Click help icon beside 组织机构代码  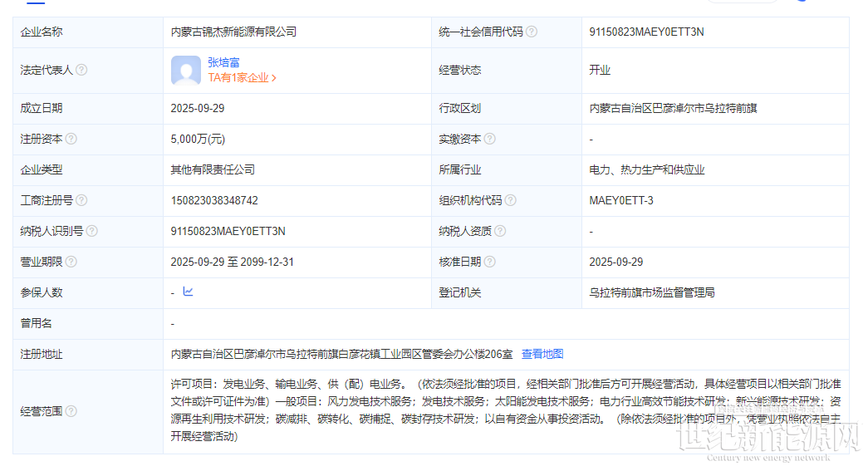coord(510,200)
